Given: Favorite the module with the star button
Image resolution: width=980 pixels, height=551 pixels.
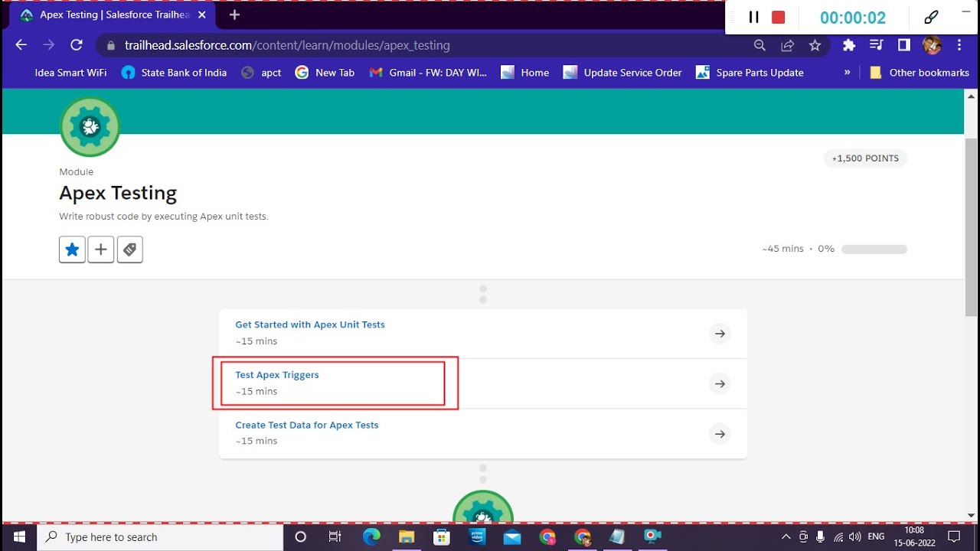Looking at the screenshot, I should (x=72, y=249).
